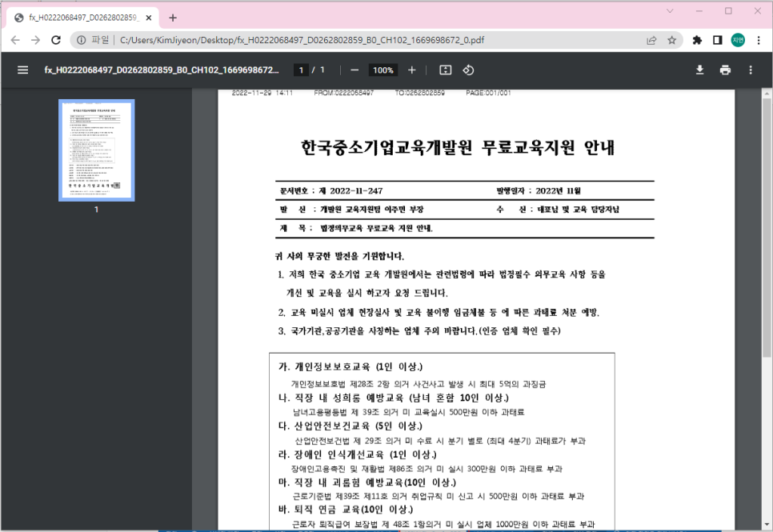Click the file info icon in address bar
773x532 pixels.
point(82,40)
